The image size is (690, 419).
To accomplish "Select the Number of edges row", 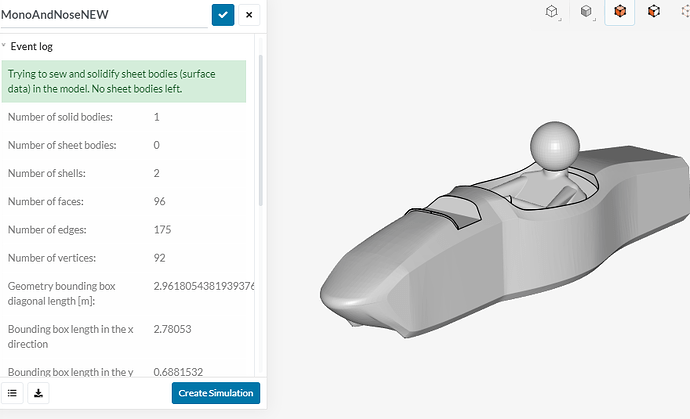I will [60, 229].
